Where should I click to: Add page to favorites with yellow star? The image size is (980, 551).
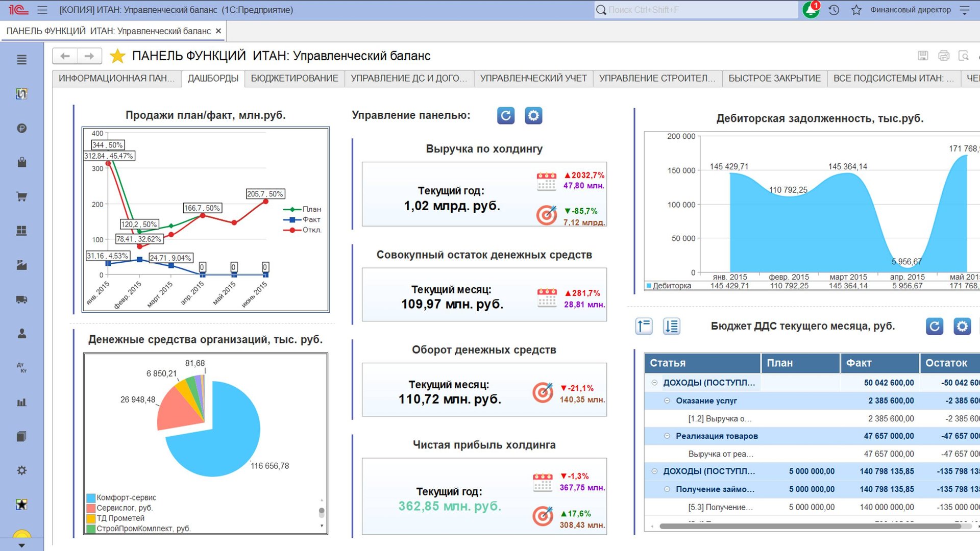pos(117,56)
